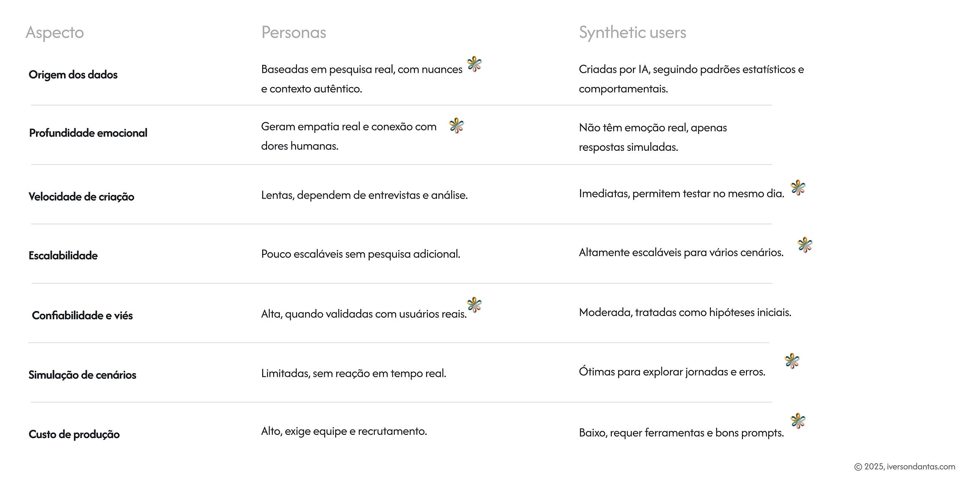980x488 pixels.
Task: Click the flower icon beside 'Altamente escaláveis'
Action: (805, 245)
